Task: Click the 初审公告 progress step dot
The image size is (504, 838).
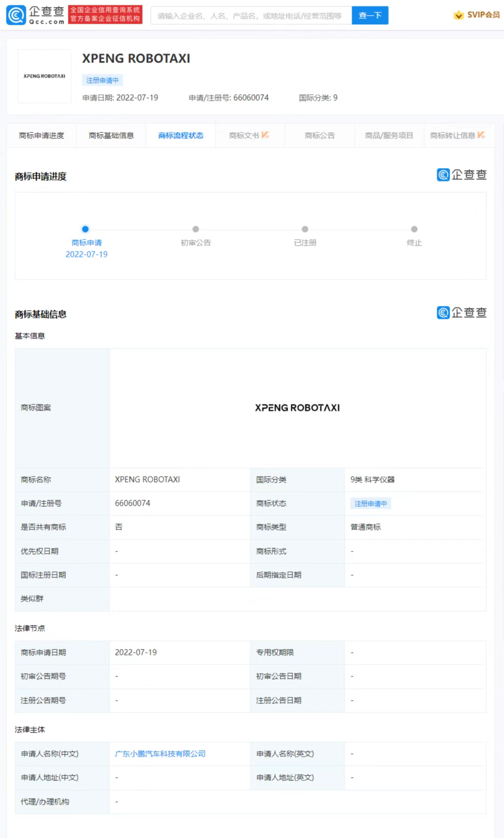Action: [195, 229]
